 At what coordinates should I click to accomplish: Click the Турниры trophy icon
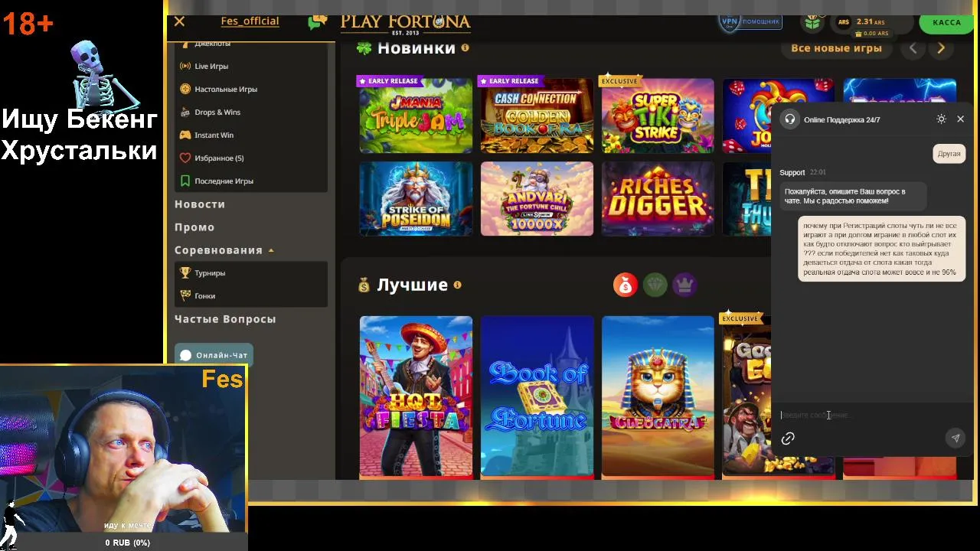pos(185,272)
